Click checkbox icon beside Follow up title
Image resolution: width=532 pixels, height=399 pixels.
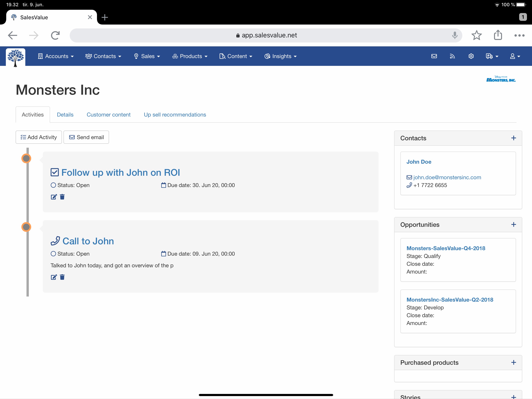(x=55, y=173)
